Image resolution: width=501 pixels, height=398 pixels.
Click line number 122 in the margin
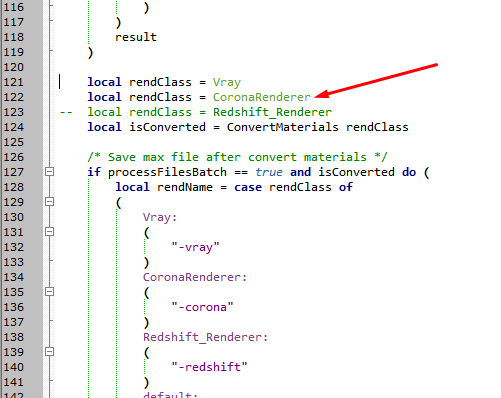tap(14, 97)
